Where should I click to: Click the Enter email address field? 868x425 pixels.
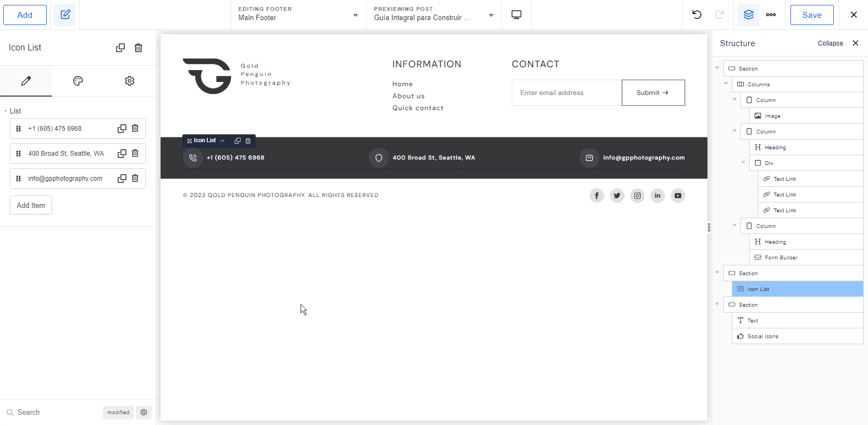[x=566, y=93]
